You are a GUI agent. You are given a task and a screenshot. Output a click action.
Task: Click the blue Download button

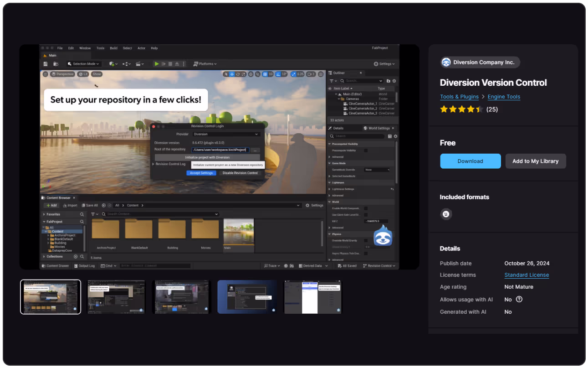click(470, 161)
